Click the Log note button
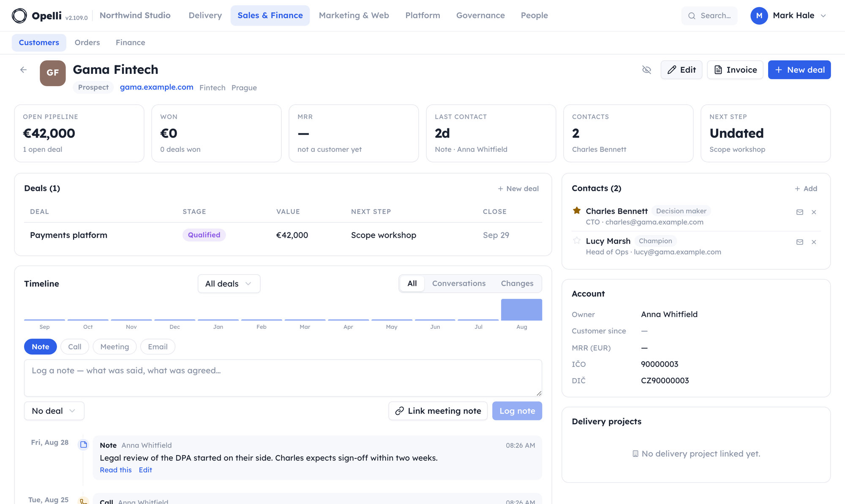This screenshot has height=504, width=845. (x=517, y=411)
